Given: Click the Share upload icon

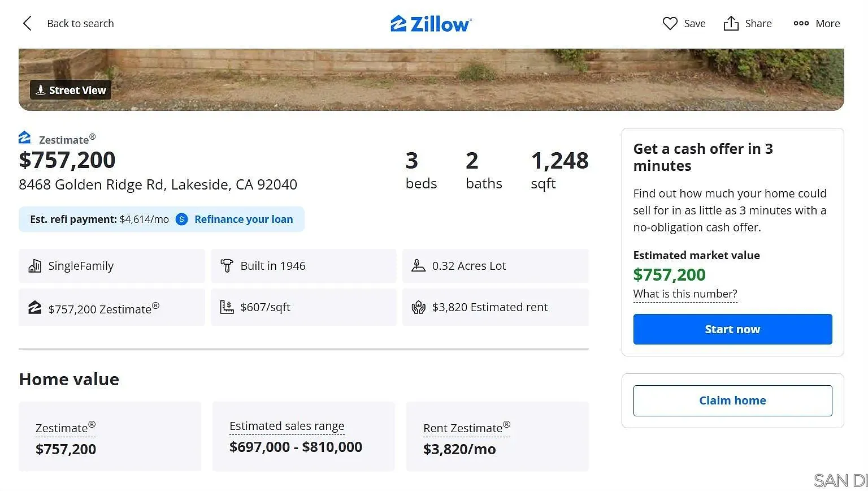Looking at the screenshot, I should pos(731,23).
